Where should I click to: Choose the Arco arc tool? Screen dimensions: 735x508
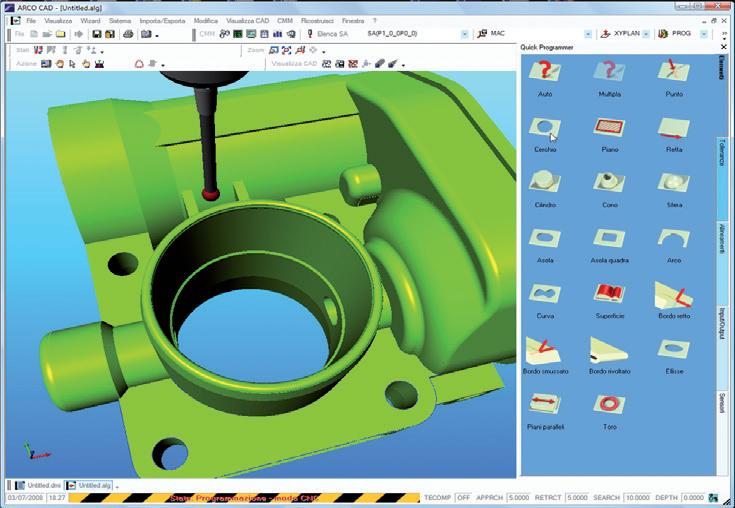click(x=674, y=245)
